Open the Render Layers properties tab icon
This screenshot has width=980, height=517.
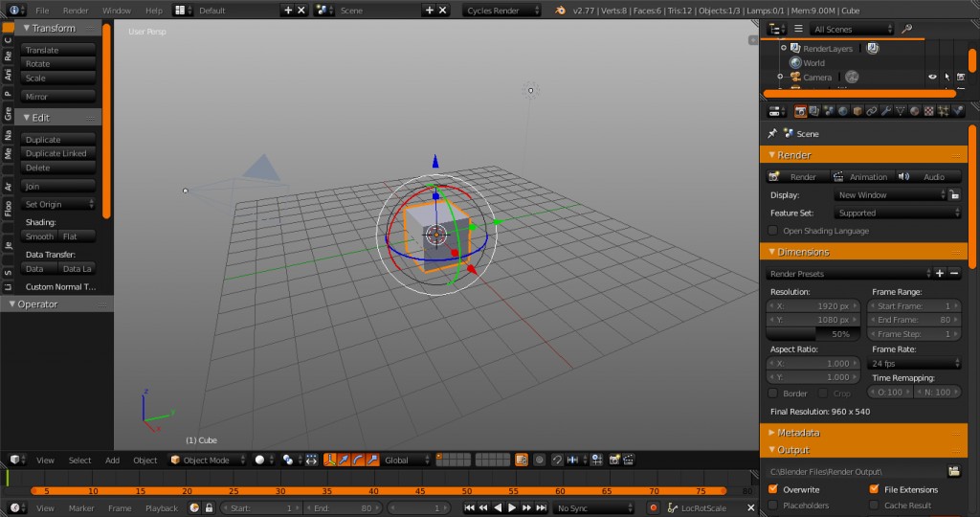point(814,111)
